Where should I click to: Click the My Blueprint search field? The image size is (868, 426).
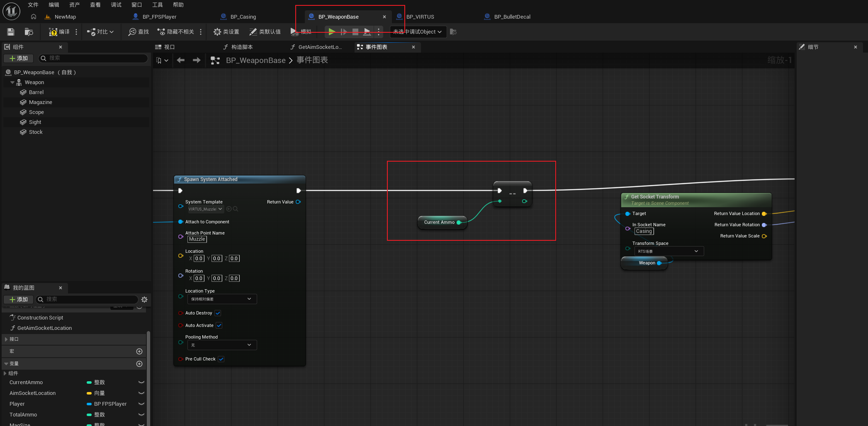(87, 300)
